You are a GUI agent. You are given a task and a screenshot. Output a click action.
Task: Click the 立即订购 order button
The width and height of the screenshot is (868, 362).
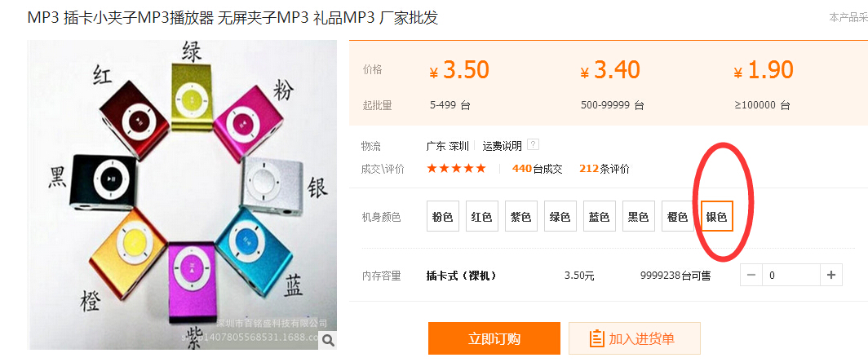point(494,338)
